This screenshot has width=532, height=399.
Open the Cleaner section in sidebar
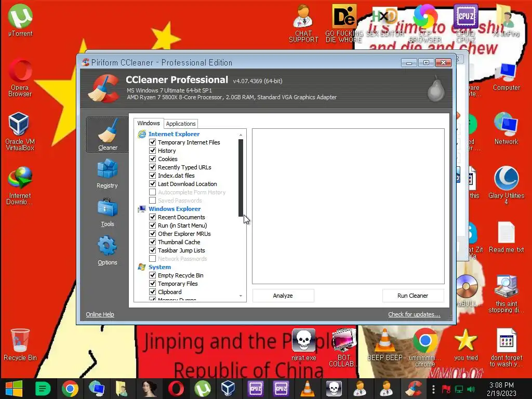point(107,135)
